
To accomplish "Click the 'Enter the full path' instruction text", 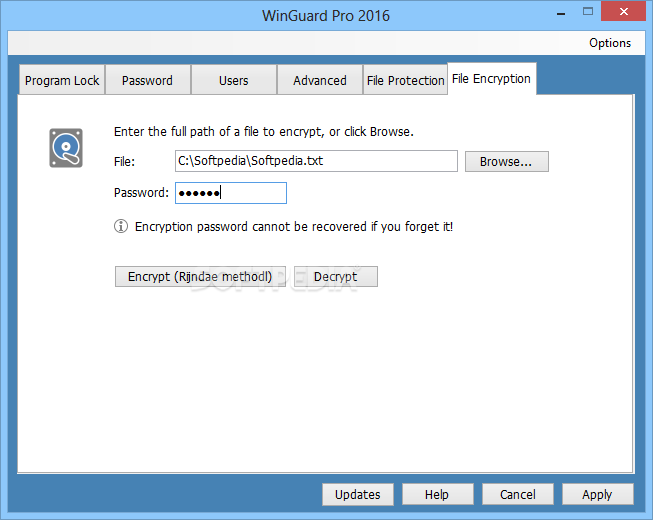I will [264, 132].
